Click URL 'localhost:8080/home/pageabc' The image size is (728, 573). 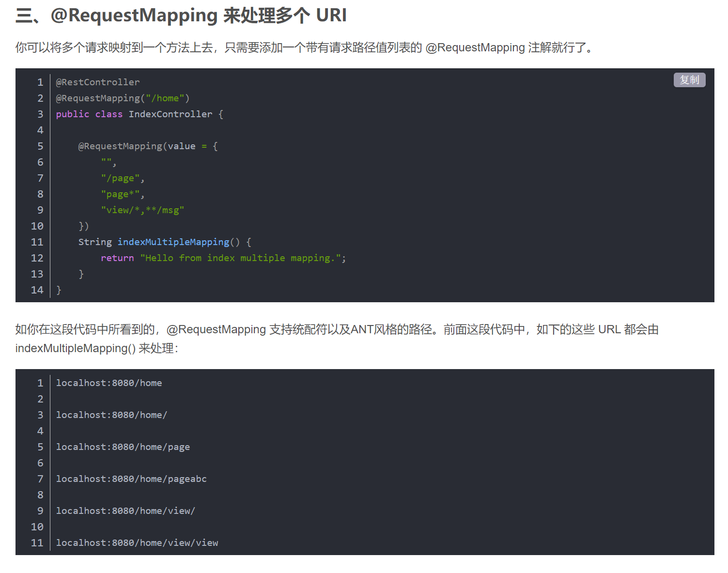131,479
